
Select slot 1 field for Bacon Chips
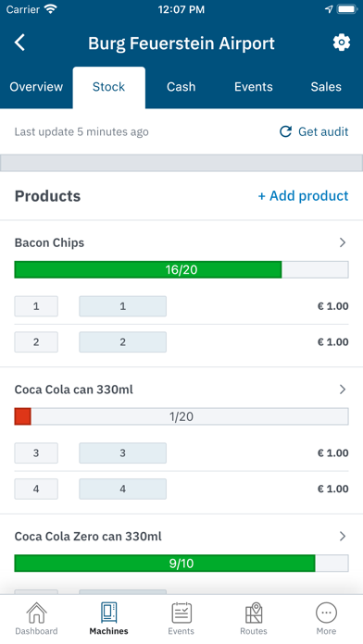(36, 306)
